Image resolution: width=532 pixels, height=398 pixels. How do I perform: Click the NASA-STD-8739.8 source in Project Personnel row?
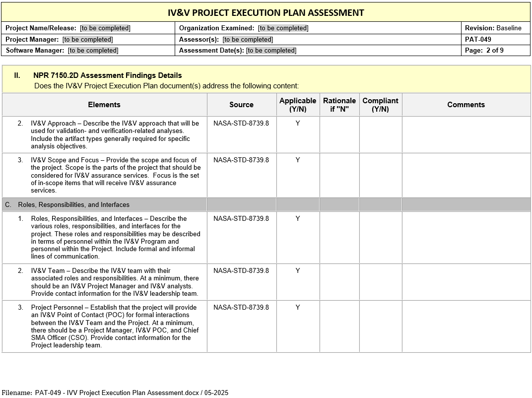point(241,307)
